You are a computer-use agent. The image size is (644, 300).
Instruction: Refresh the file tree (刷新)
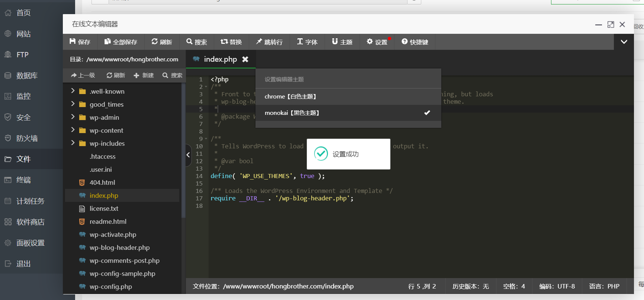pyautogui.click(x=116, y=75)
